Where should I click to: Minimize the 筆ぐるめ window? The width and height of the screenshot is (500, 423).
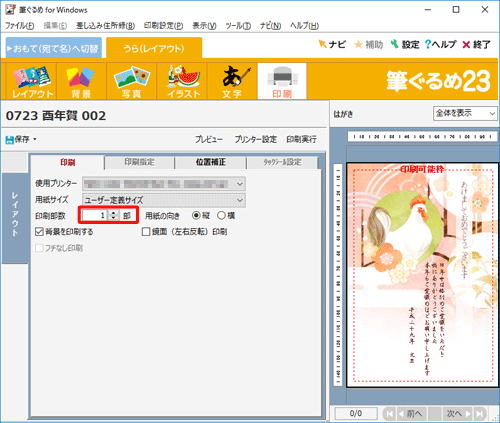428,10
